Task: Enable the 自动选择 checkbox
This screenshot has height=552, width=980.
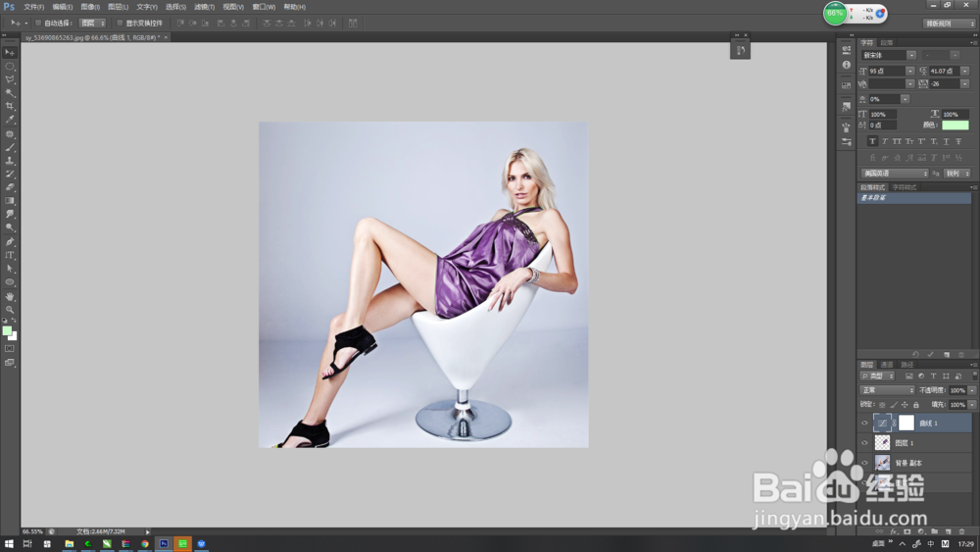Action: pos(38,24)
